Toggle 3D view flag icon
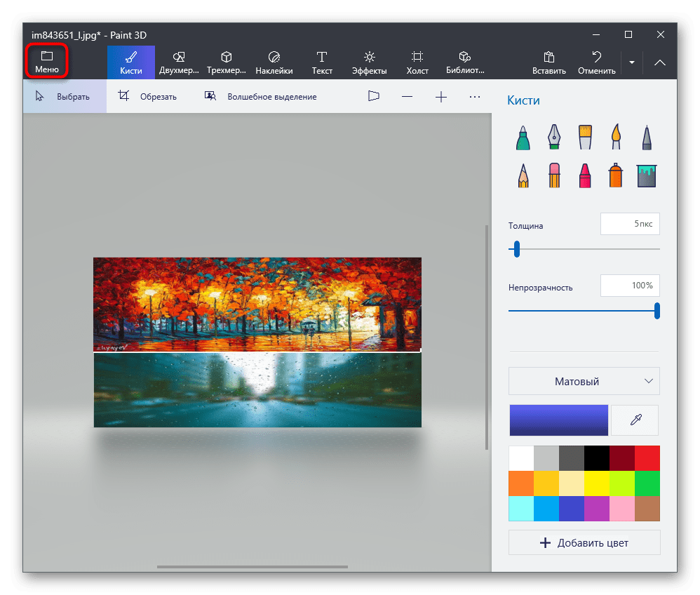The width and height of the screenshot is (700, 595). pyautogui.click(x=374, y=97)
